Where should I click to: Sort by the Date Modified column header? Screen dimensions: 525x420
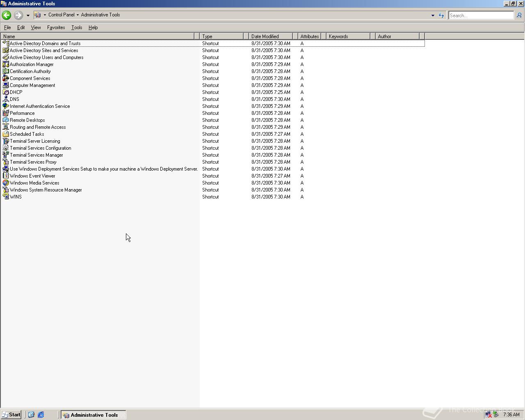pos(271,37)
